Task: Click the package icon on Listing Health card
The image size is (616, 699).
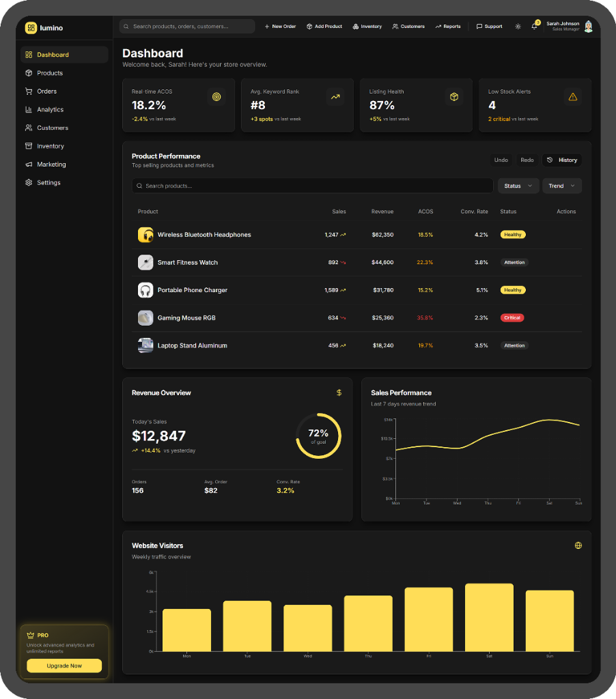Action: coord(454,96)
